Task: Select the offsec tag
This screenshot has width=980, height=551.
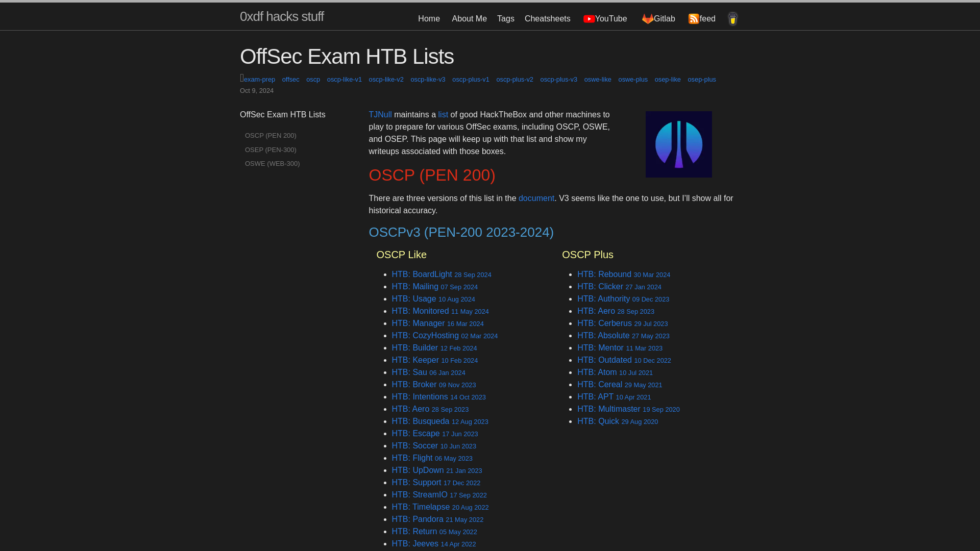Action: pos(290,80)
